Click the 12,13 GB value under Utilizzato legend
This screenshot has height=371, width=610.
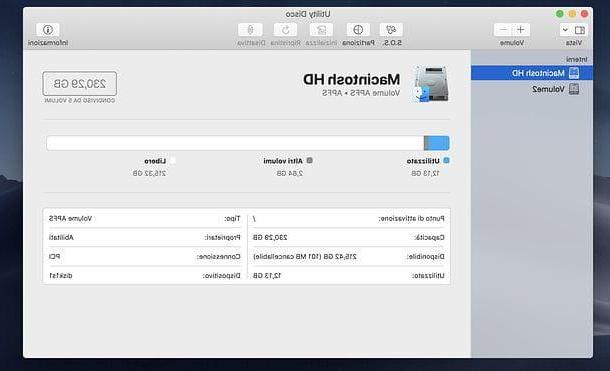pyautogui.click(x=425, y=173)
